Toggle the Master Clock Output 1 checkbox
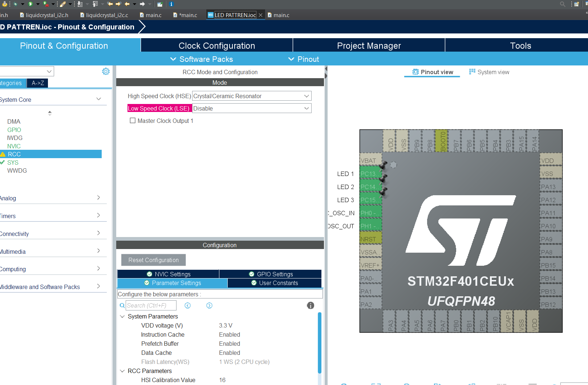The image size is (588, 385). (x=133, y=120)
